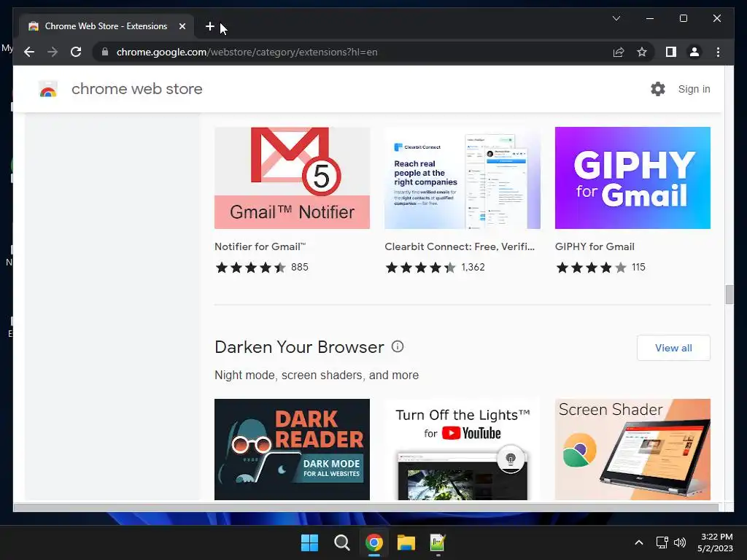
Task: Show hidden system tray icons
Action: tap(639, 542)
